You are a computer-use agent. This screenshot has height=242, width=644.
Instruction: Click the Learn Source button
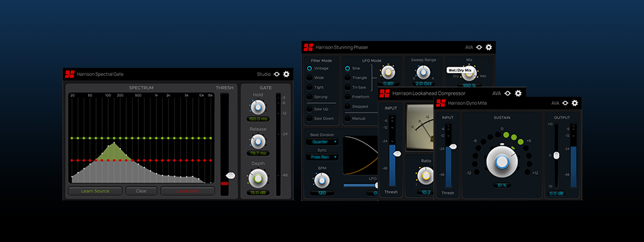pos(95,191)
